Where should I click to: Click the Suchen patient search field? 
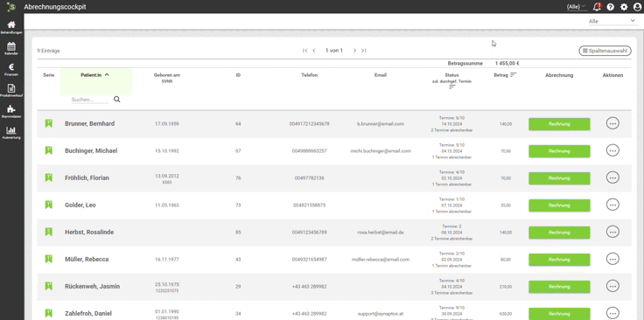(x=89, y=100)
